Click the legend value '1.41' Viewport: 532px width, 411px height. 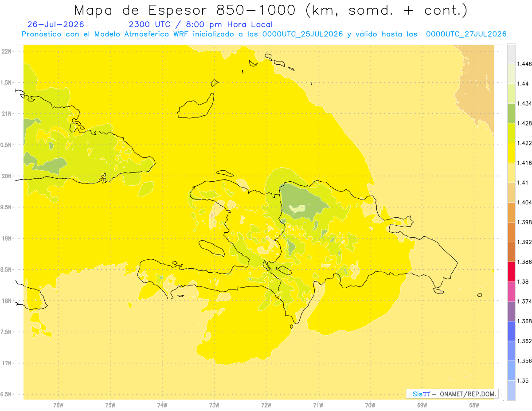pos(523,183)
